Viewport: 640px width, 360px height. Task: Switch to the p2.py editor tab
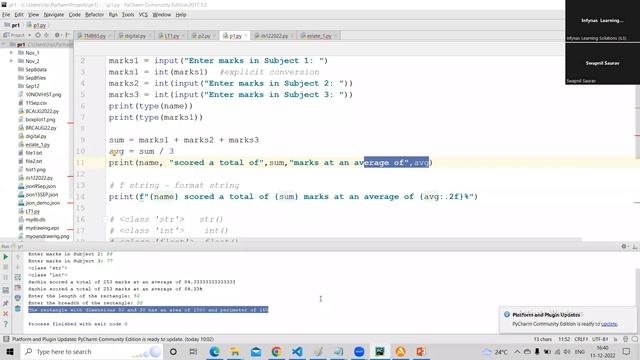tap(204, 36)
